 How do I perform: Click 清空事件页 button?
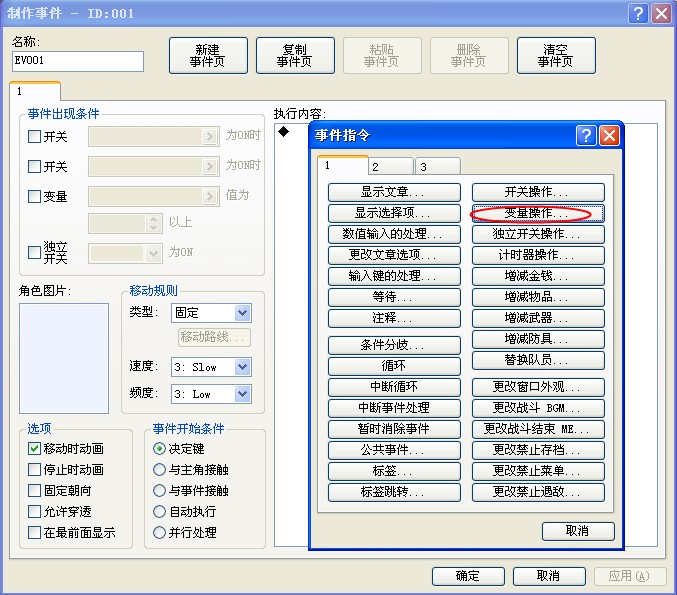click(x=556, y=56)
